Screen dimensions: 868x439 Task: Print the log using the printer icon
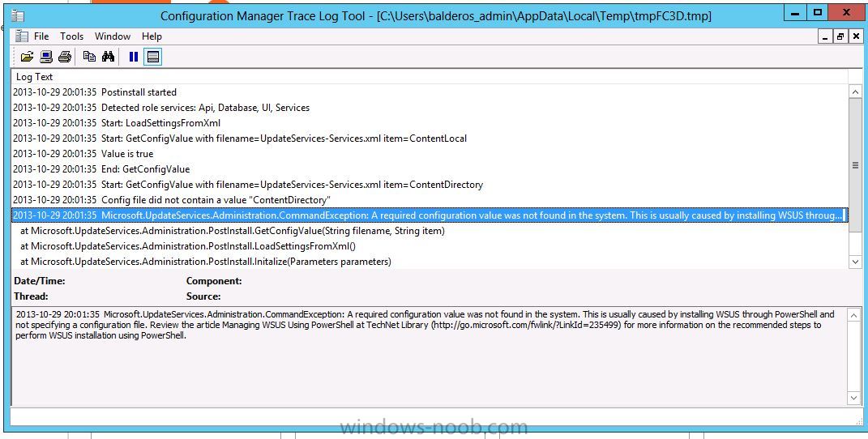65,57
